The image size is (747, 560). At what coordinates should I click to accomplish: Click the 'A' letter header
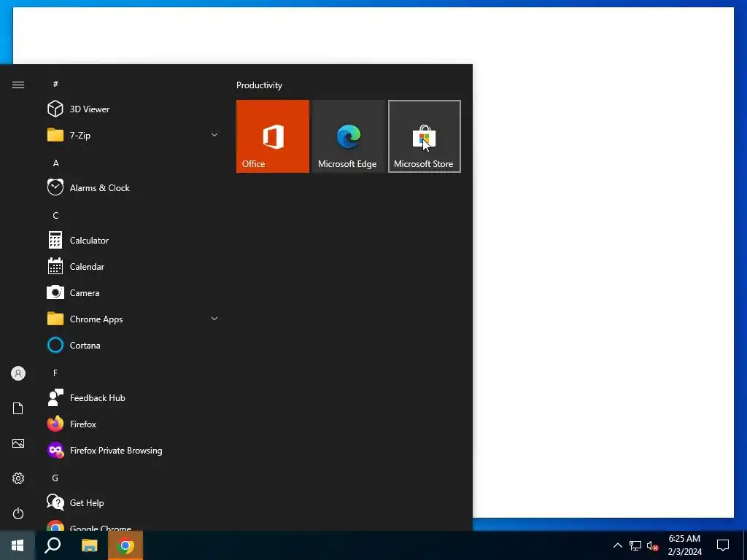click(55, 163)
